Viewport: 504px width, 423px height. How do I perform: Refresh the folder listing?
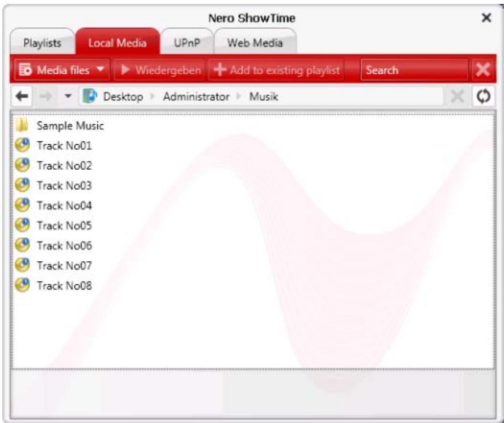(483, 96)
